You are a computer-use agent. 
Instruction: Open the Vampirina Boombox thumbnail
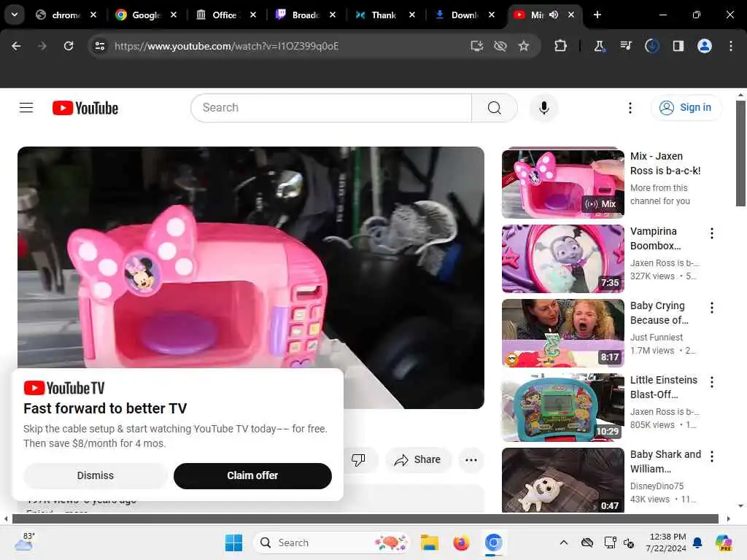(x=562, y=259)
